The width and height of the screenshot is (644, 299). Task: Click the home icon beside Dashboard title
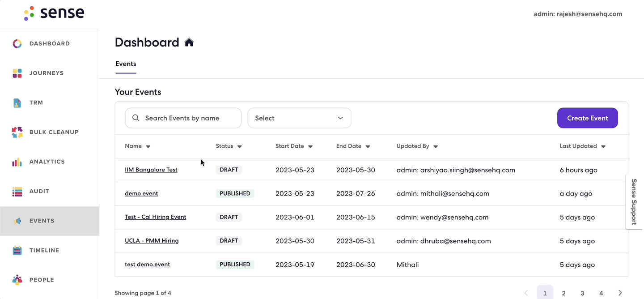189,42
